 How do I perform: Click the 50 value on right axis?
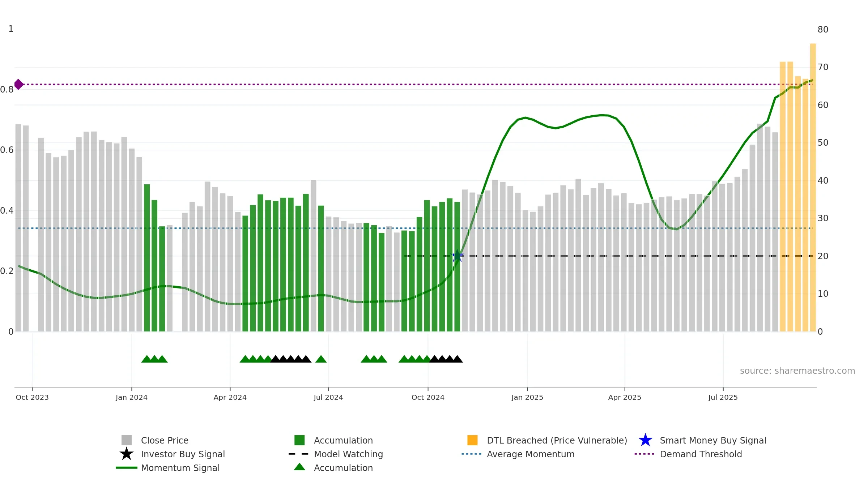(823, 143)
